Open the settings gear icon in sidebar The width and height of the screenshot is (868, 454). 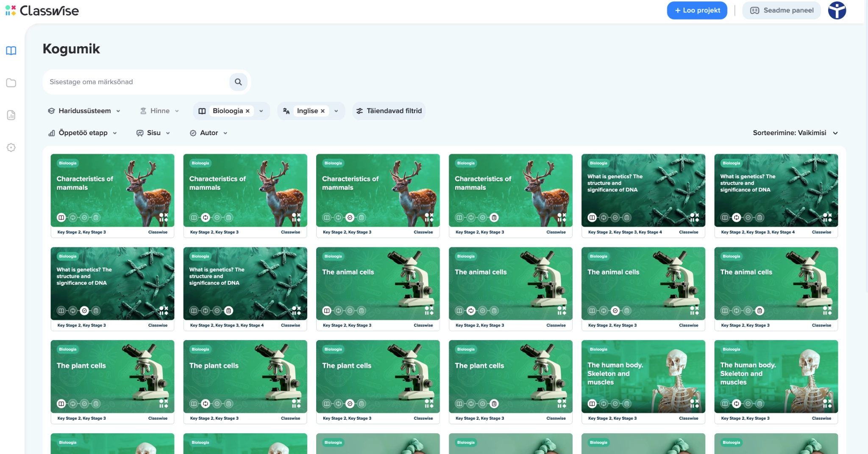pos(11,147)
